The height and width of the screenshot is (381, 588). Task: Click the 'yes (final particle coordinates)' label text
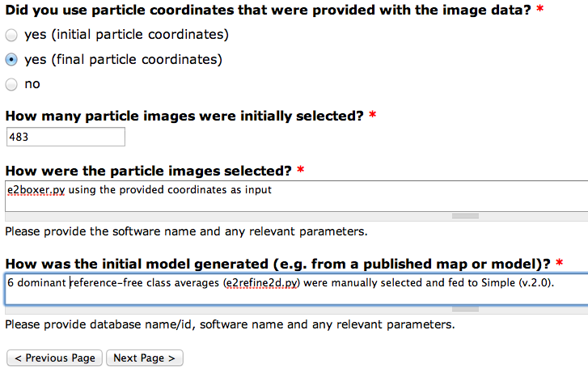[x=123, y=60]
